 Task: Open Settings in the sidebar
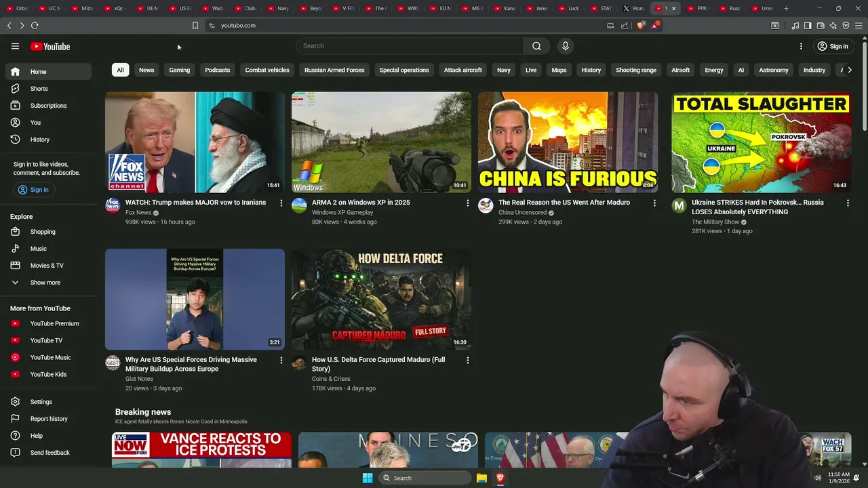(x=48, y=402)
